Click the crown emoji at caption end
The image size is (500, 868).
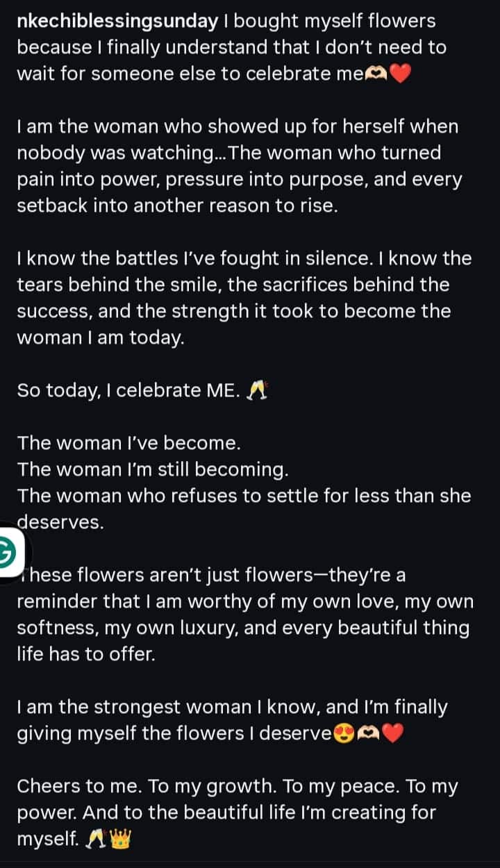pyautogui.click(x=120, y=840)
